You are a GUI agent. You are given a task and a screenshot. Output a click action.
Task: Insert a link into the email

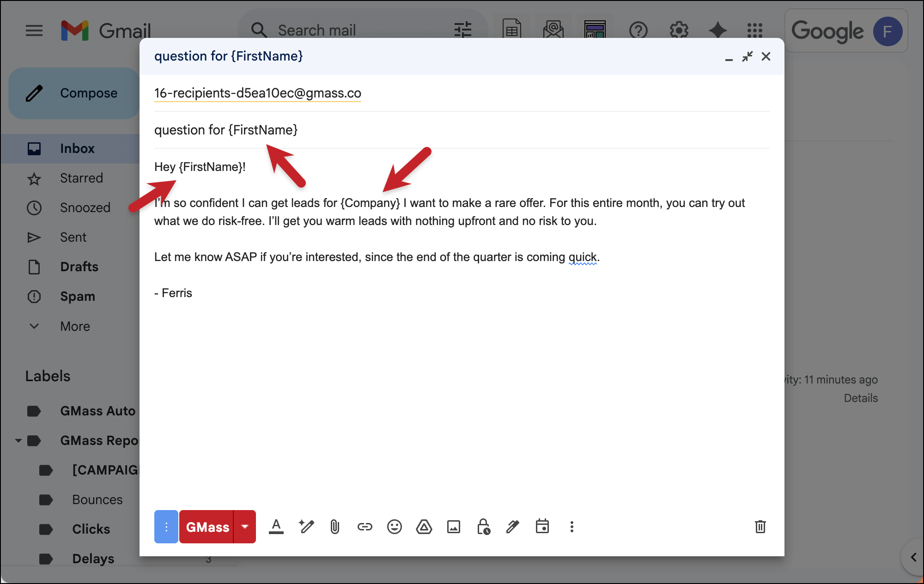pos(365,527)
